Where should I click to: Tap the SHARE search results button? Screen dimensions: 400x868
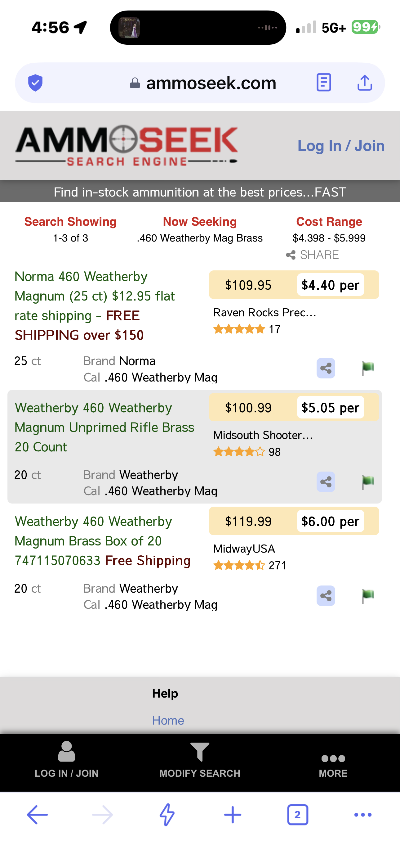click(313, 255)
